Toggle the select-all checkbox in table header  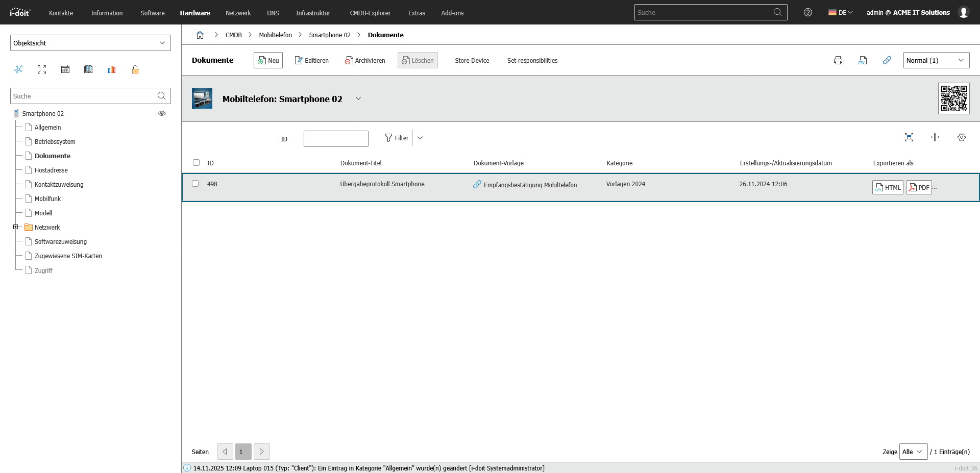196,163
